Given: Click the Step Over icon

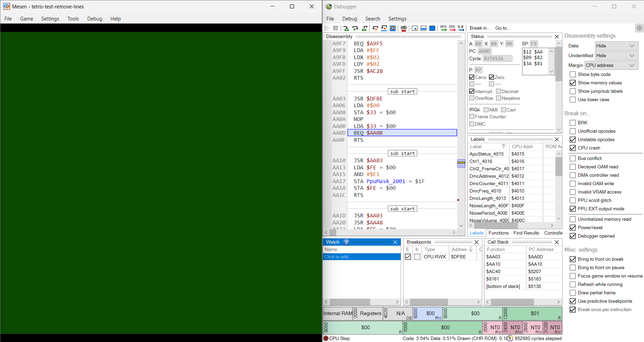Looking at the screenshot, I should (x=355, y=28).
